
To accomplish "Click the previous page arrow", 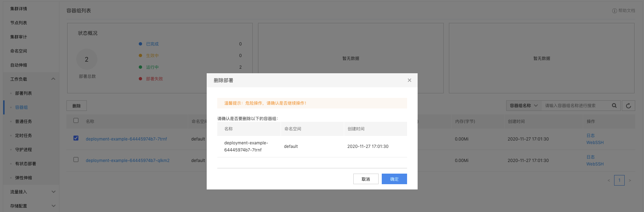I will click(609, 180).
